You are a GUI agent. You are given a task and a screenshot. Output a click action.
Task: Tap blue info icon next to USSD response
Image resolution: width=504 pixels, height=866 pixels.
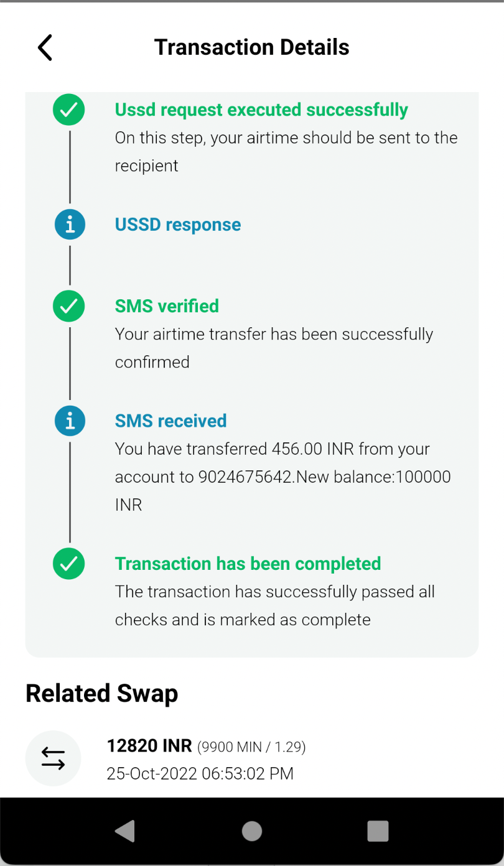69,225
